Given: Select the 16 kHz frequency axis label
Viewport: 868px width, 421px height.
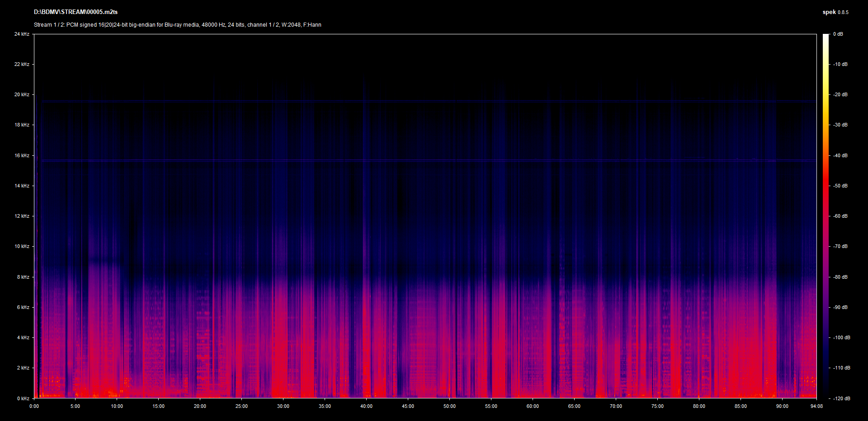Looking at the screenshot, I should coord(22,155).
